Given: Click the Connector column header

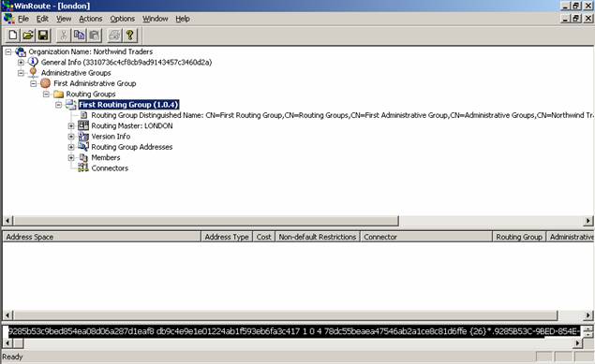Looking at the screenshot, I should tap(426, 237).
